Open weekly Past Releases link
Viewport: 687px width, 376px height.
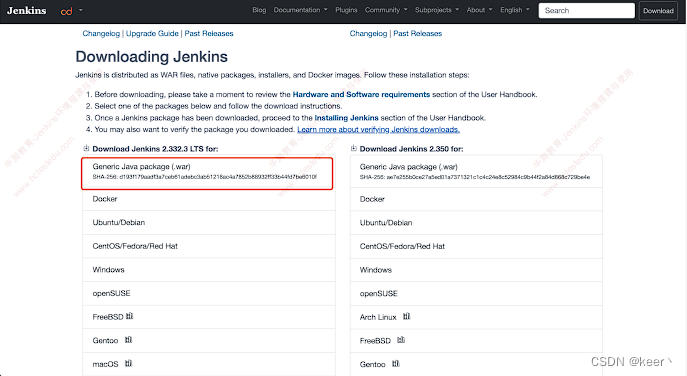click(x=418, y=33)
